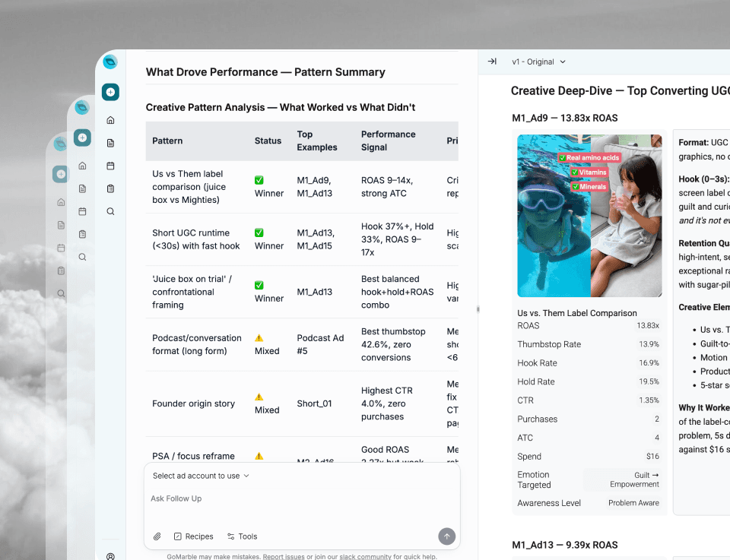Image resolution: width=730 pixels, height=560 pixels.
Task: Click the search icon in the rearmost background window
Action: click(61, 293)
